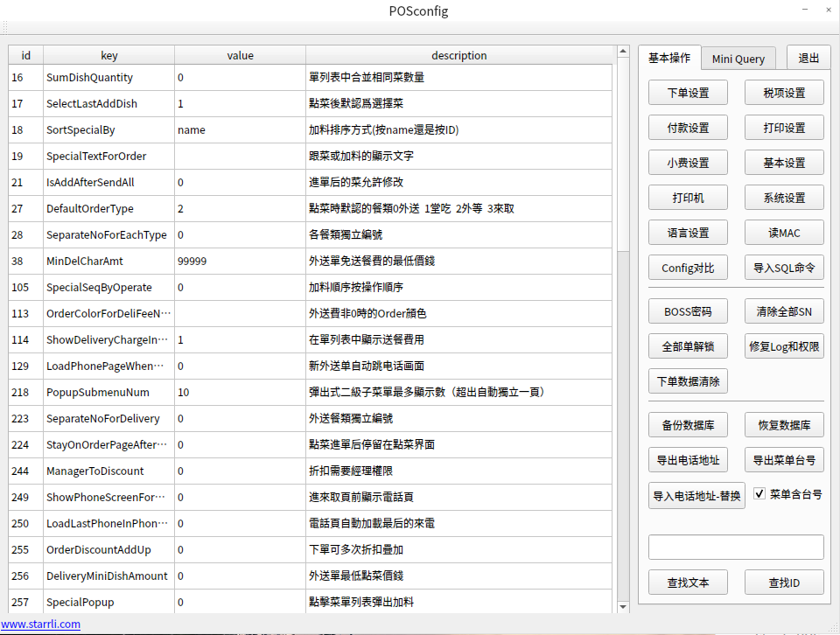This screenshot has width=840, height=635.
Task: Click the description column header
Action: tap(458, 55)
